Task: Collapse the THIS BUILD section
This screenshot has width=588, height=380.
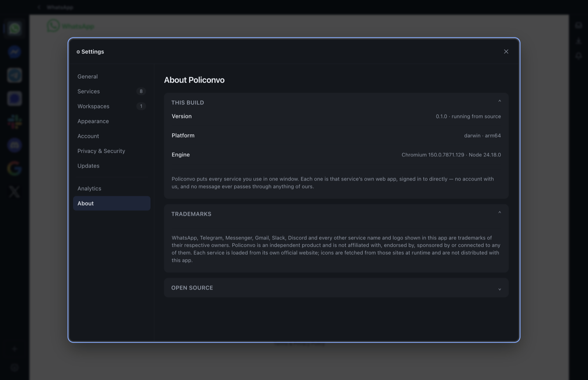Action: (499, 101)
